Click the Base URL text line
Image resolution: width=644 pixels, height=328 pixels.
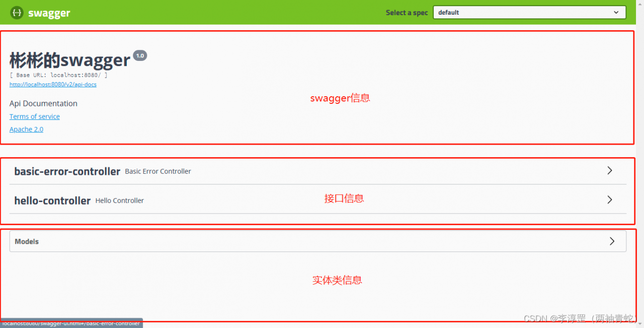point(58,75)
